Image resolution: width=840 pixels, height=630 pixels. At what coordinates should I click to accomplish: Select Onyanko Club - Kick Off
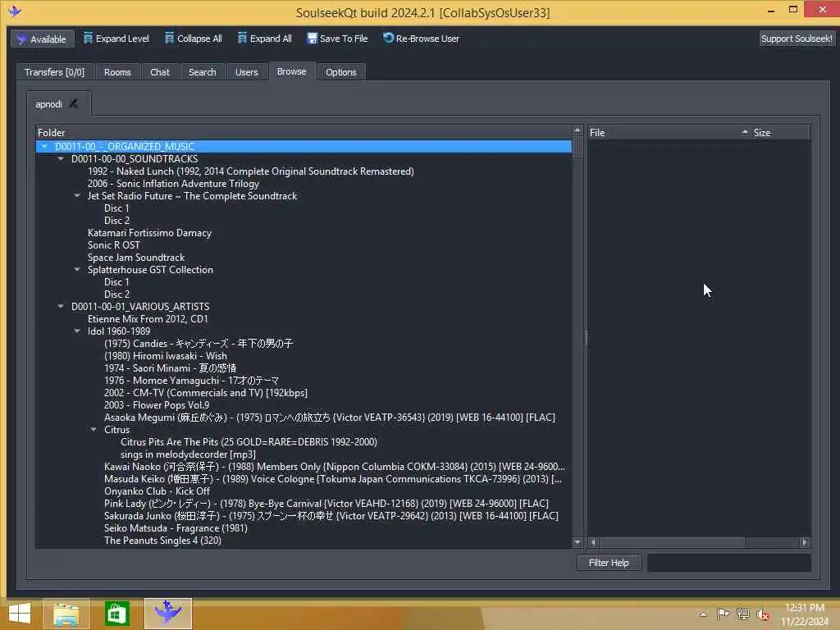157,491
